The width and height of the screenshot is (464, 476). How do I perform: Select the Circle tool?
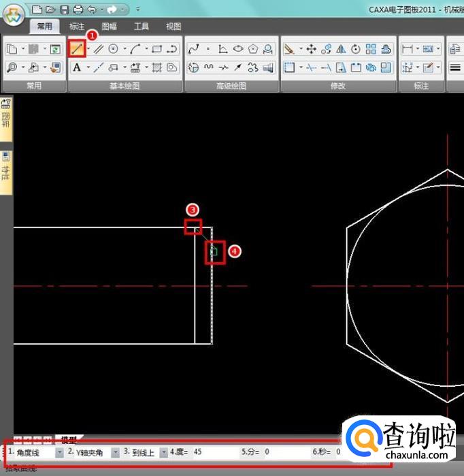click(x=114, y=49)
